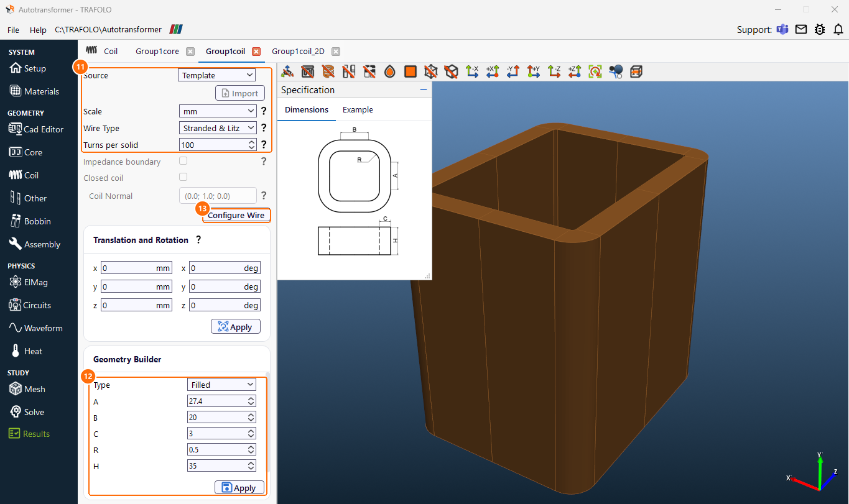Set view to +X axis direction
849x504 pixels.
pos(493,71)
